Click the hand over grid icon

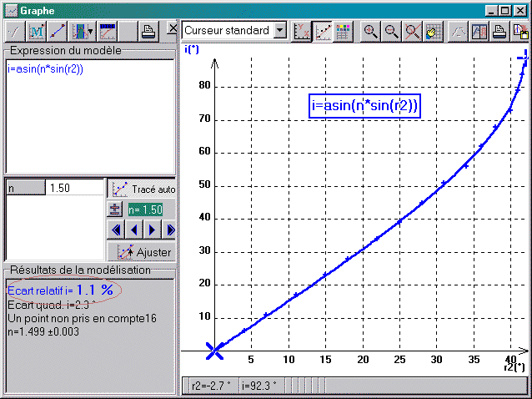tap(433, 32)
